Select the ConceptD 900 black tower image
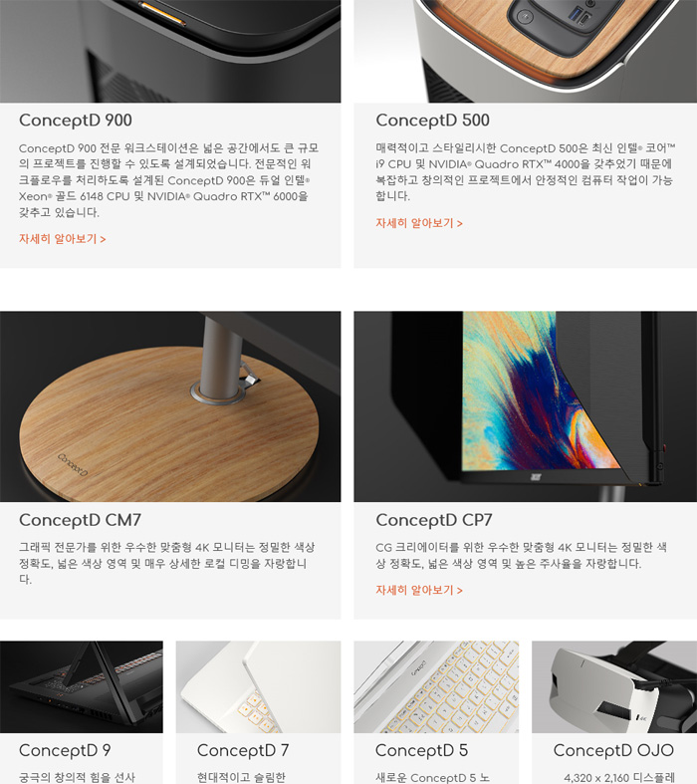 coord(170,51)
